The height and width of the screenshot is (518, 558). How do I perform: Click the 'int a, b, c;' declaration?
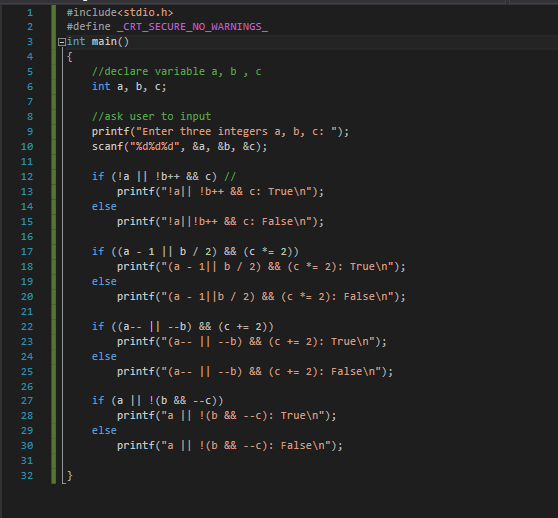[x=129, y=86]
